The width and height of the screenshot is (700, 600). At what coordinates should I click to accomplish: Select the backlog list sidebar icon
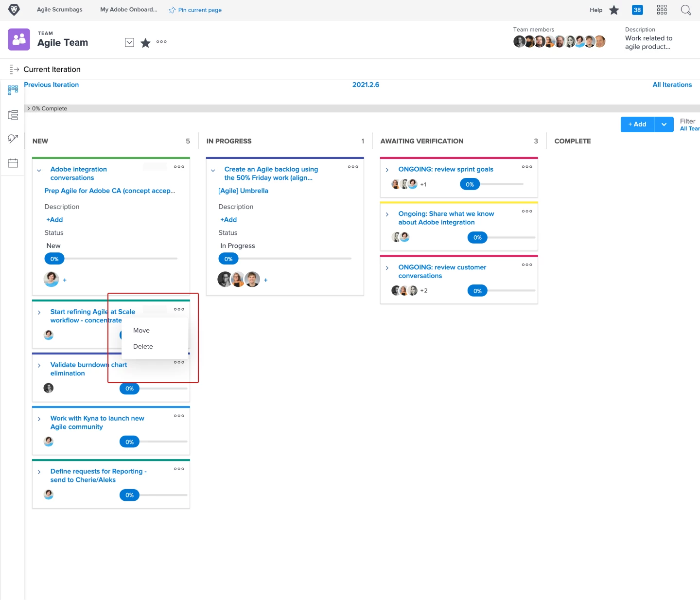13,115
